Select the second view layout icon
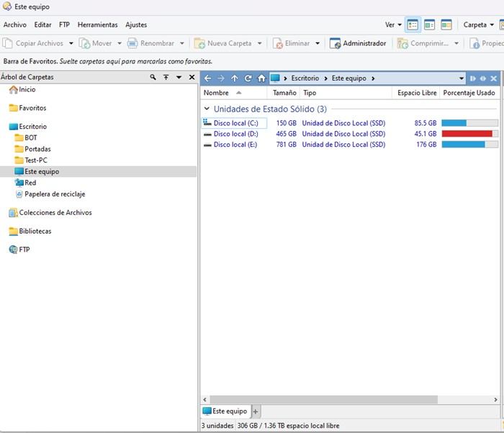Screen dimensions: 504x433 pos(429,24)
